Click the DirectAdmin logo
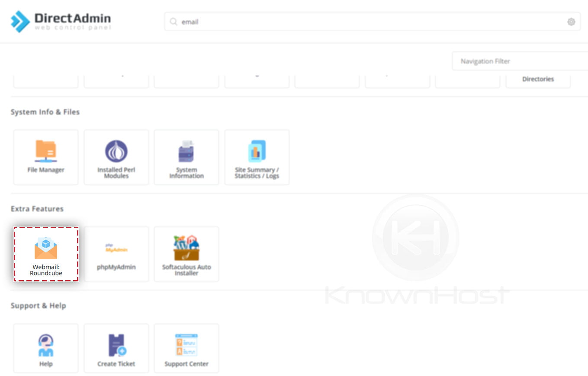 [61, 19]
